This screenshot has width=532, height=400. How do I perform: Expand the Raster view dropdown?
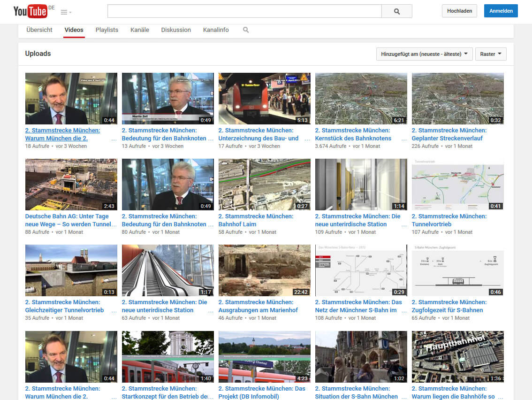click(491, 54)
